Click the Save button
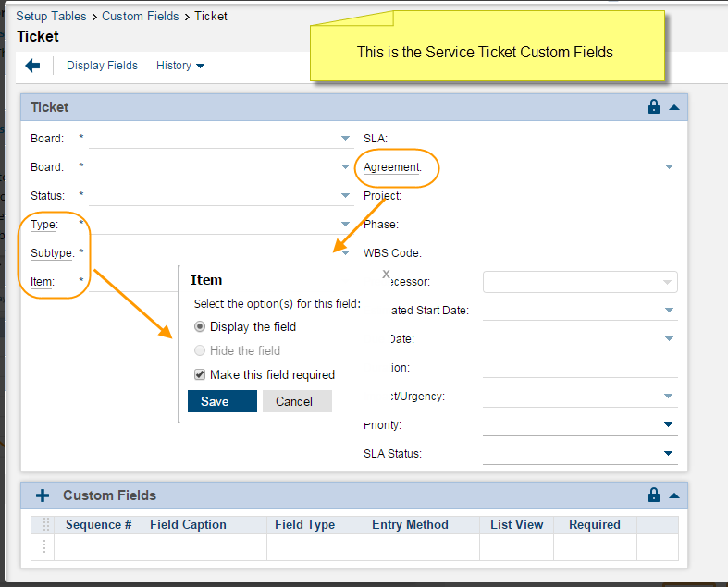This screenshot has height=587, width=728. coord(221,401)
